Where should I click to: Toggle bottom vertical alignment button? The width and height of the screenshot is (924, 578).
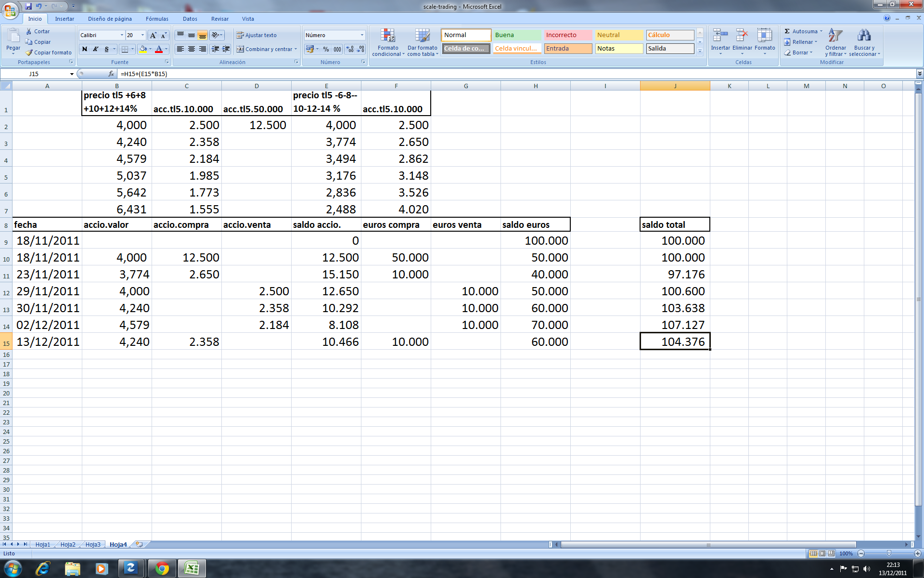pyautogui.click(x=203, y=35)
